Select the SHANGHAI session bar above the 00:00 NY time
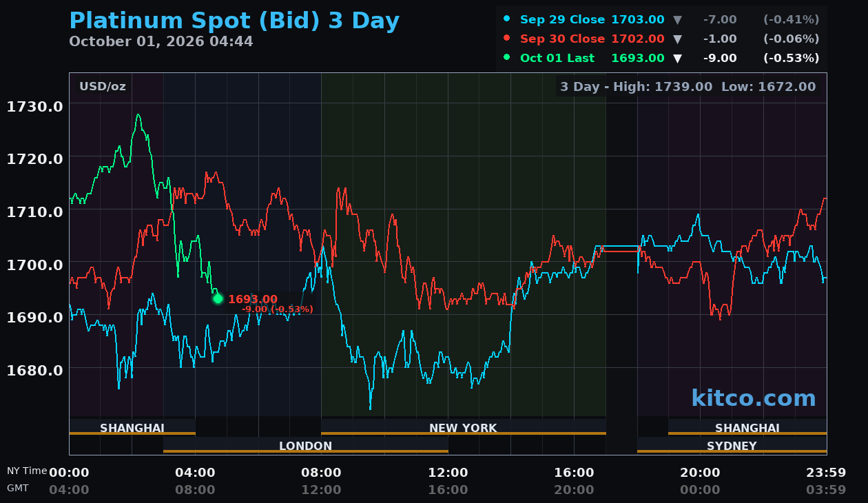 (x=132, y=428)
